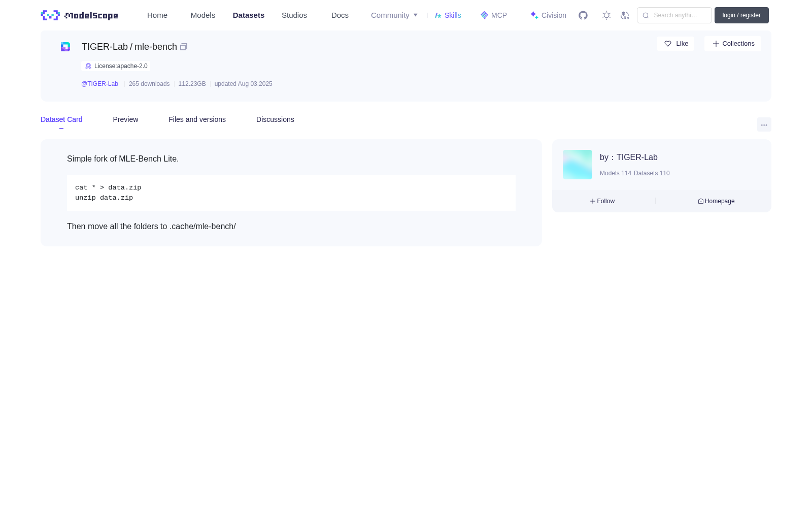Click the TIGER-Lab gradient avatar thumbnail

pos(578,165)
